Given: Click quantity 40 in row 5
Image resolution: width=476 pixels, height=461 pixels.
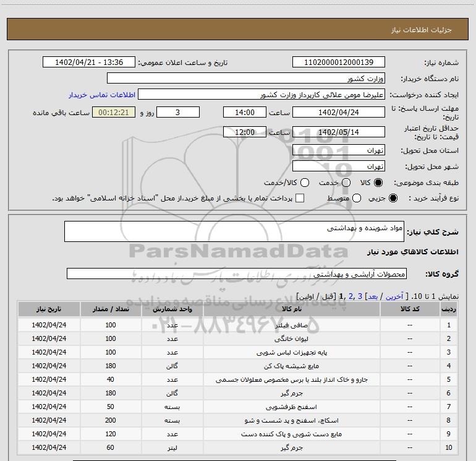Looking at the screenshot, I should click(111, 379).
